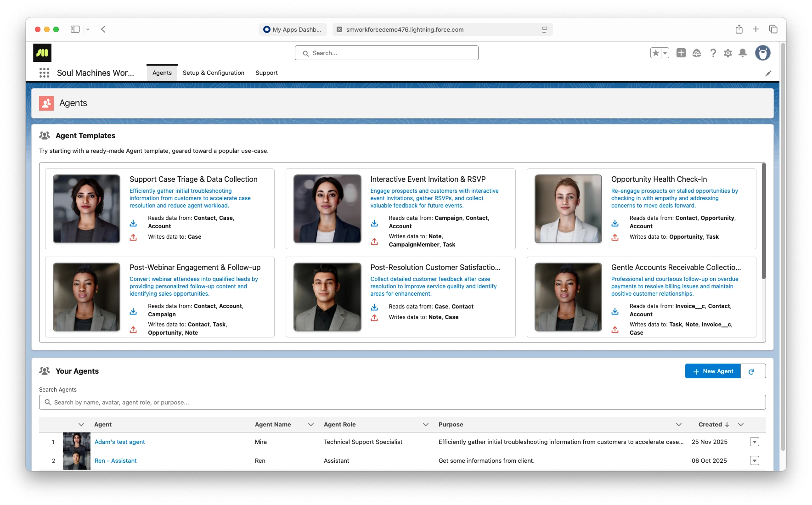Screen dimensions: 812x505
Task: Open the Trailhead guidance icon
Action: pyautogui.click(x=697, y=53)
